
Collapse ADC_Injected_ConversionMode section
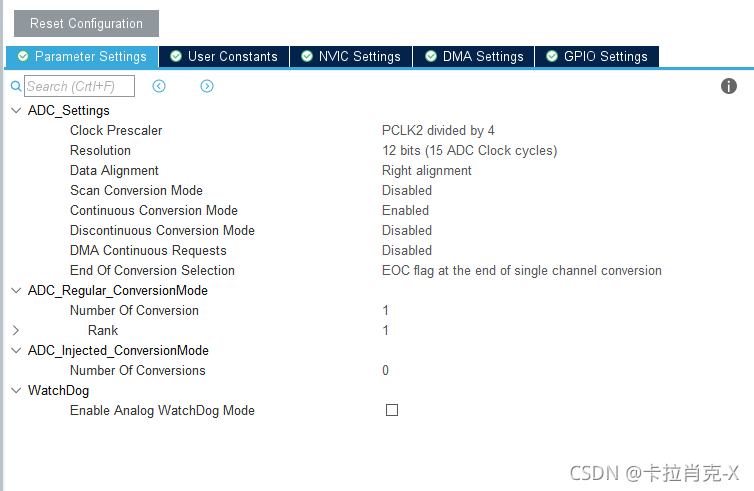[16, 351]
